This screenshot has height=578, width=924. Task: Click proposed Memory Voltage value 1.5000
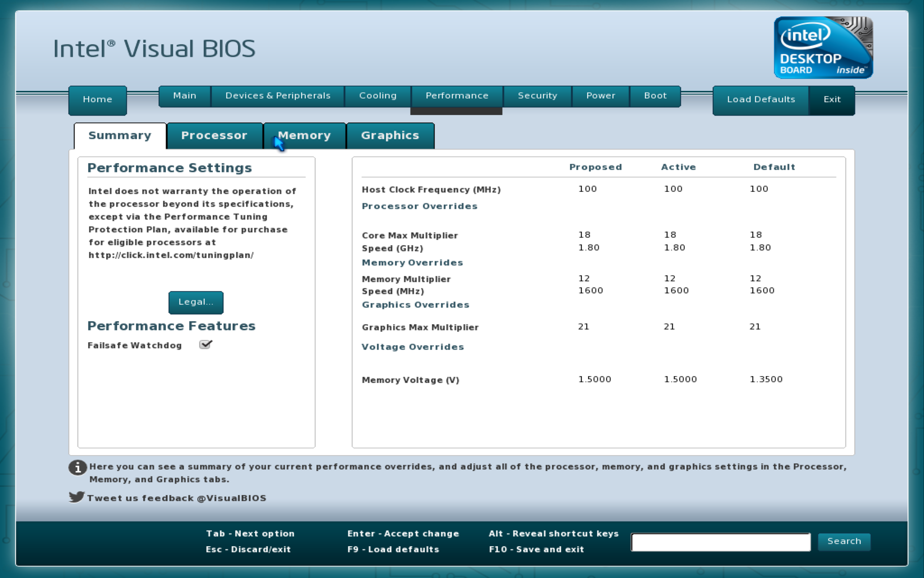[x=595, y=379]
